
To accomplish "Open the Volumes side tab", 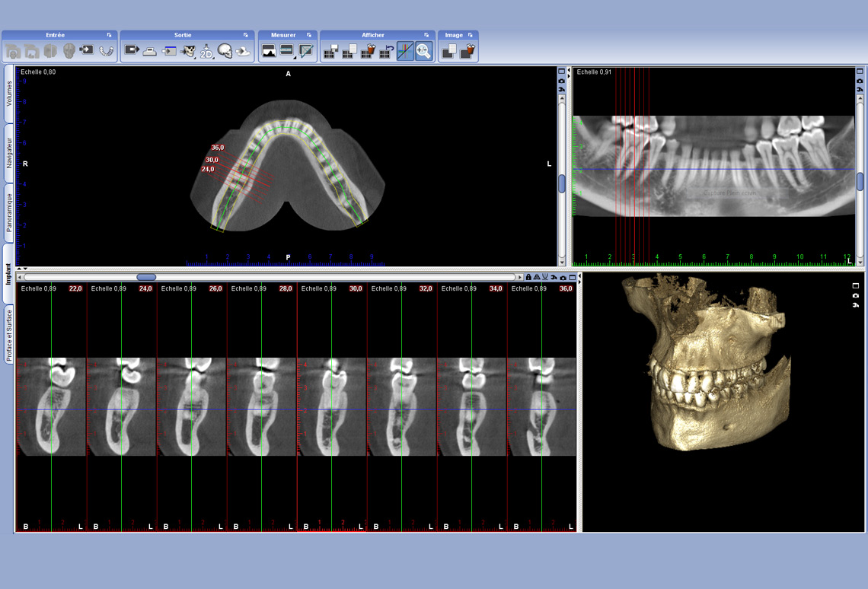I will 9,94.
